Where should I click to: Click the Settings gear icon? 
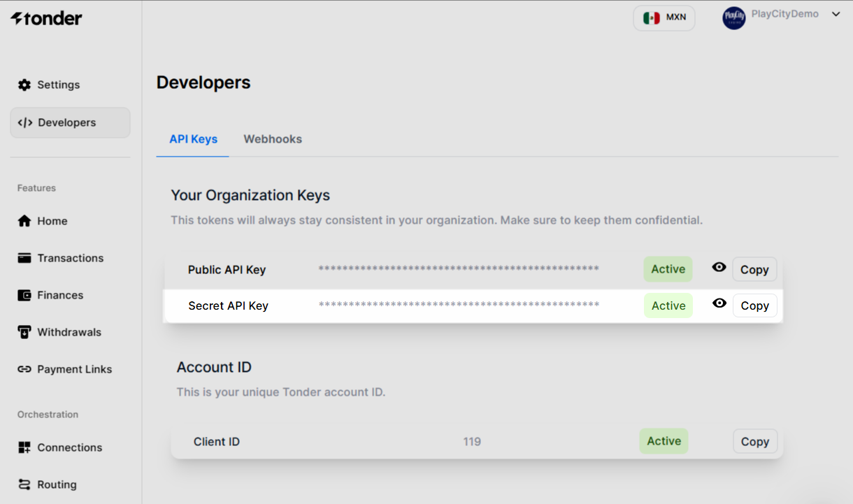point(24,85)
